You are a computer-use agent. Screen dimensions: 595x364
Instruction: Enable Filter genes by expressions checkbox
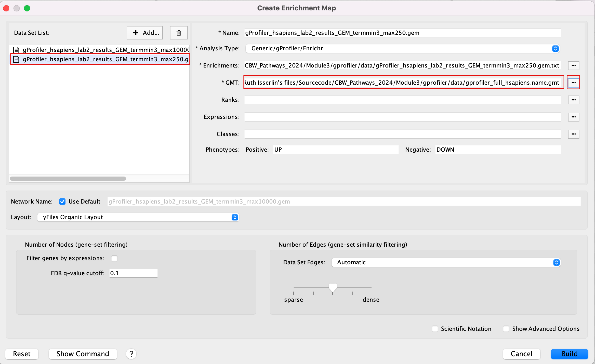(115, 258)
